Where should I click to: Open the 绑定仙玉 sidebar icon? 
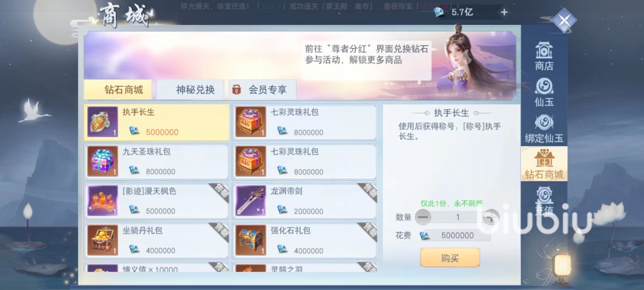click(x=544, y=129)
